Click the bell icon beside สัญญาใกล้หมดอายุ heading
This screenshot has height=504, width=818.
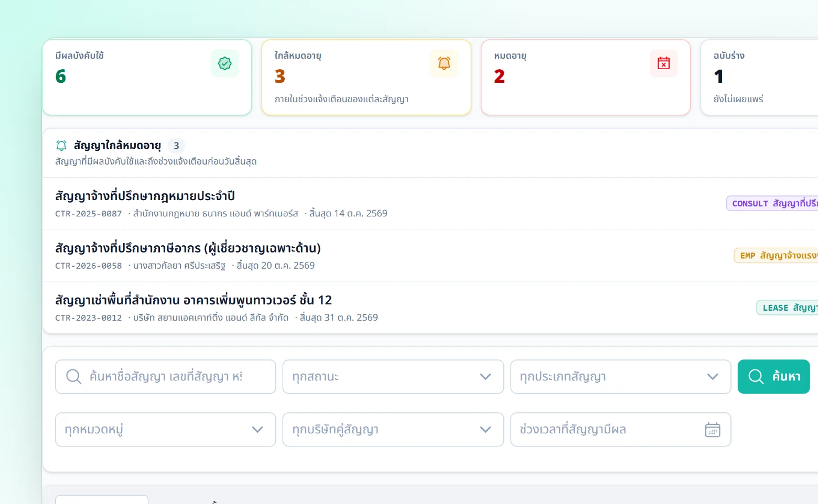tap(61, 146)
